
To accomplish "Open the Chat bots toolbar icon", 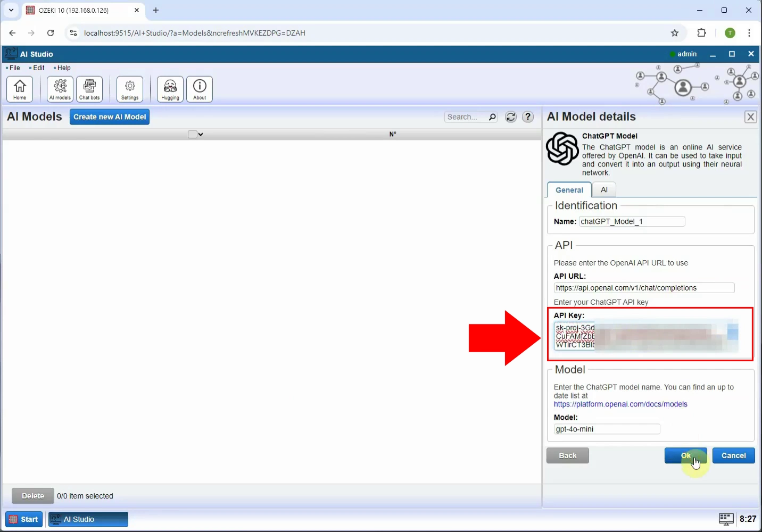I will point(89,89).
